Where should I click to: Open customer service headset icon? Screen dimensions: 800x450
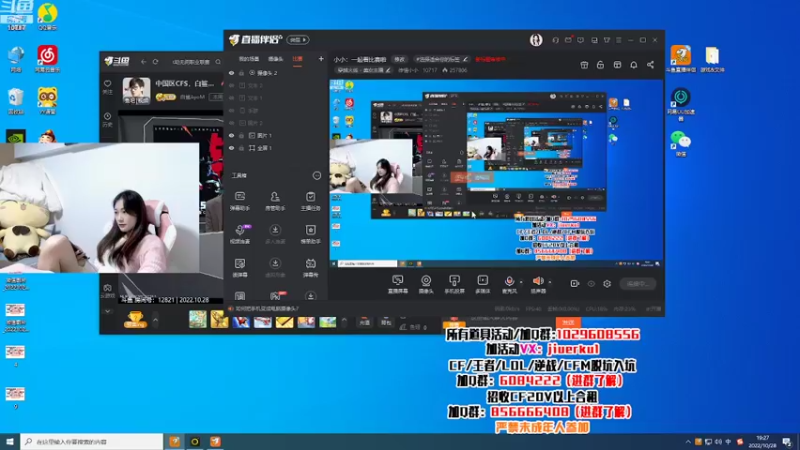point(556,40)
